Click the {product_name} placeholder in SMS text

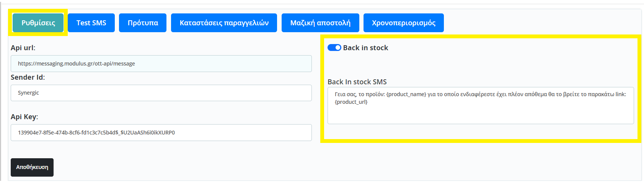[x=406, y=94]
